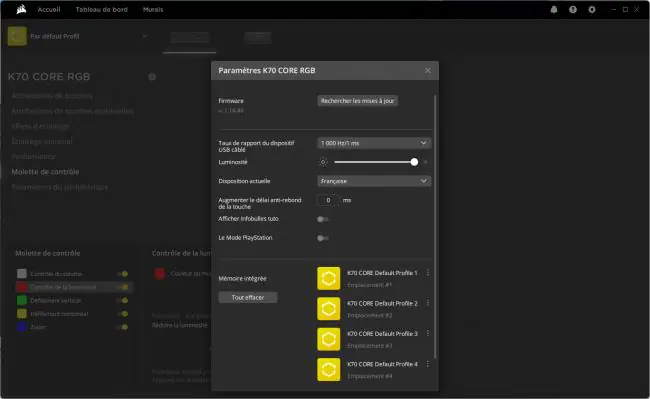Click the settings dialog vertical scrollbar
The height and width of the screenshot is (399, 650).
point(435,226)
